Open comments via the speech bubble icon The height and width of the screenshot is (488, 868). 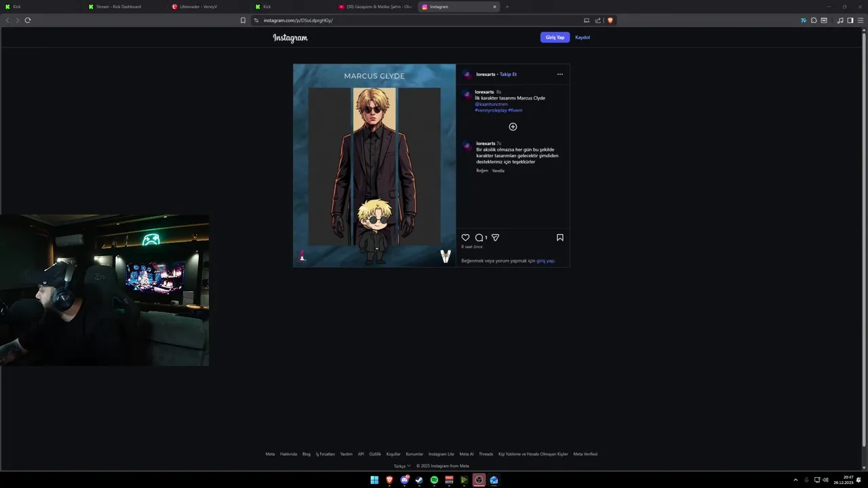[x=479, y=237]
